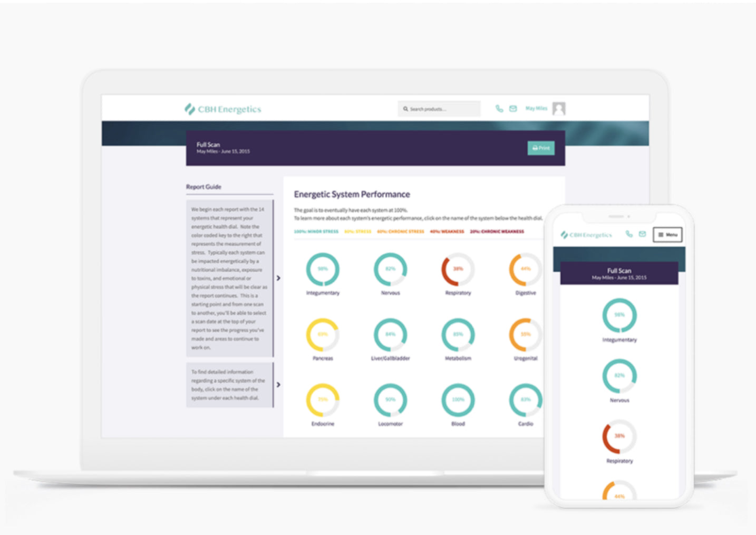Expand the first Report Guide panel arrow
The image size is (756, 535).
tap(278, 278)
